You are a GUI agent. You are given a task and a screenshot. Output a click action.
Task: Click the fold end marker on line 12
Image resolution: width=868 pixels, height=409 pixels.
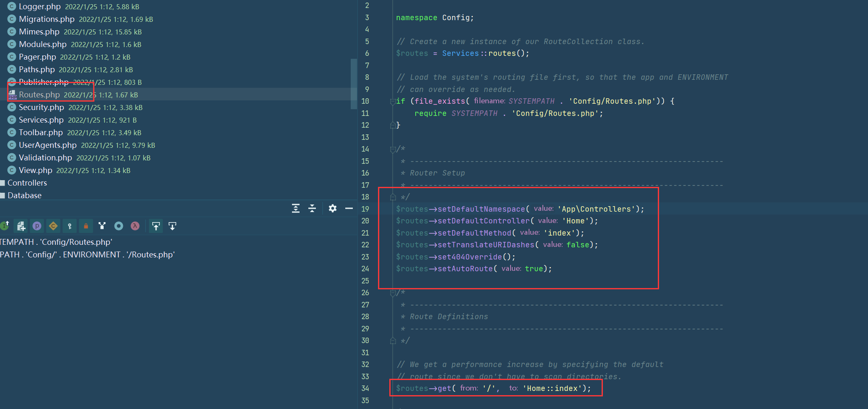tap(393, 125)
